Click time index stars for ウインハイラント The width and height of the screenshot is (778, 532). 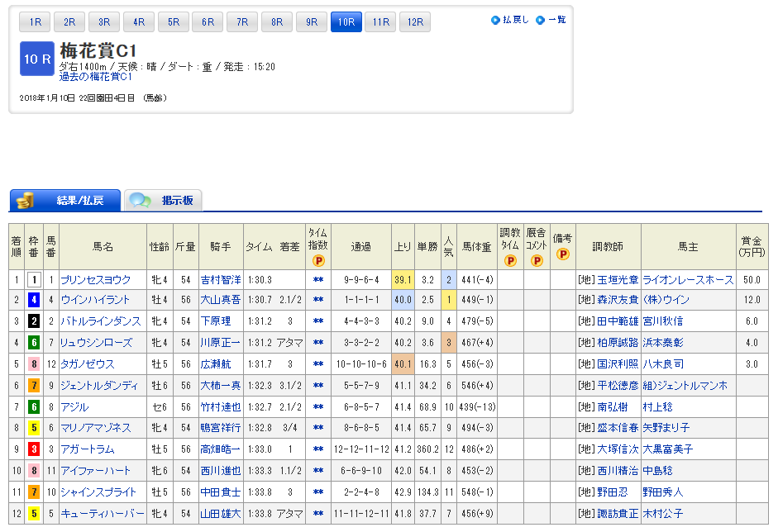click(317, 300)
